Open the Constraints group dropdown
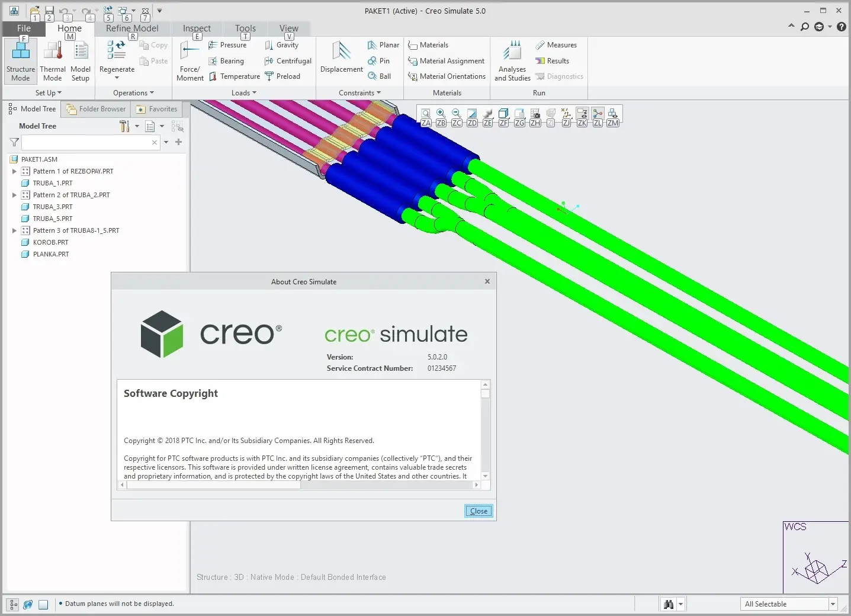The height and width of the screenshot is (616, 851). [360, 93]
